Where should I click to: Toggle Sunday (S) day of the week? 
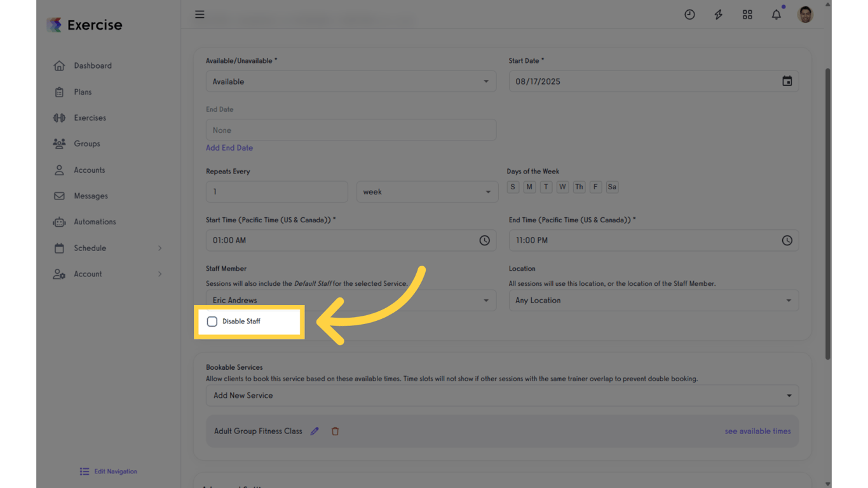click(513, 187)
